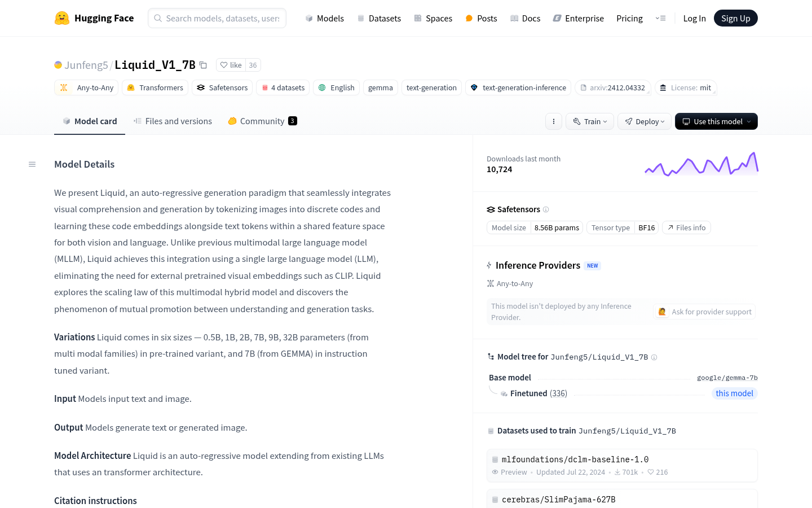Click the Log In link
Viewport: 812px width, 508px height.
tap(694, 18)
